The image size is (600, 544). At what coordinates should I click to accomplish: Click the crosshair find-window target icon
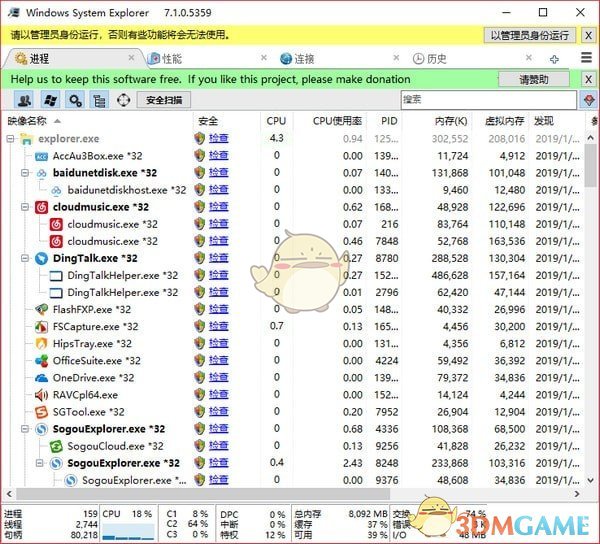[x=124, y=100]
